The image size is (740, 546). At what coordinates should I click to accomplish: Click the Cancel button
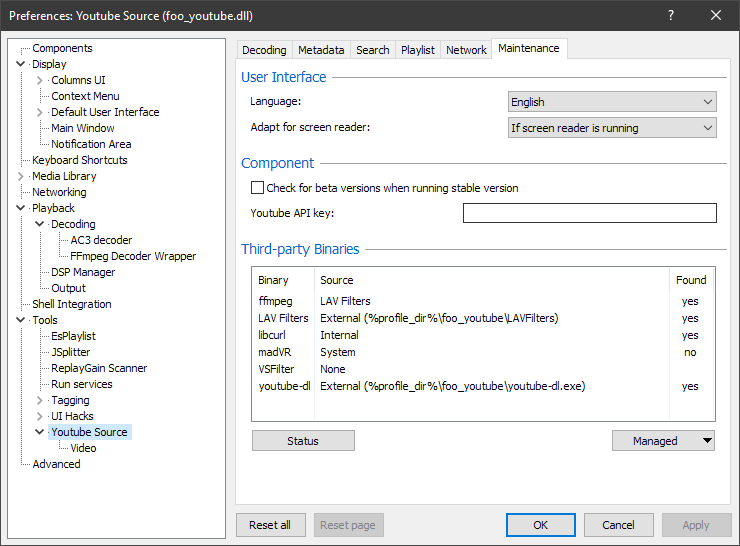(619, 525)
